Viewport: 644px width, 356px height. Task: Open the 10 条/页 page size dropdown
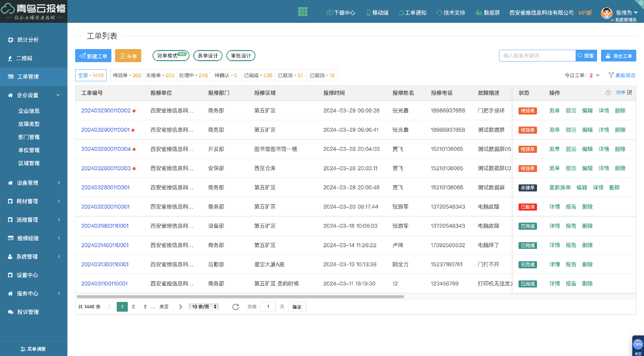204,307
